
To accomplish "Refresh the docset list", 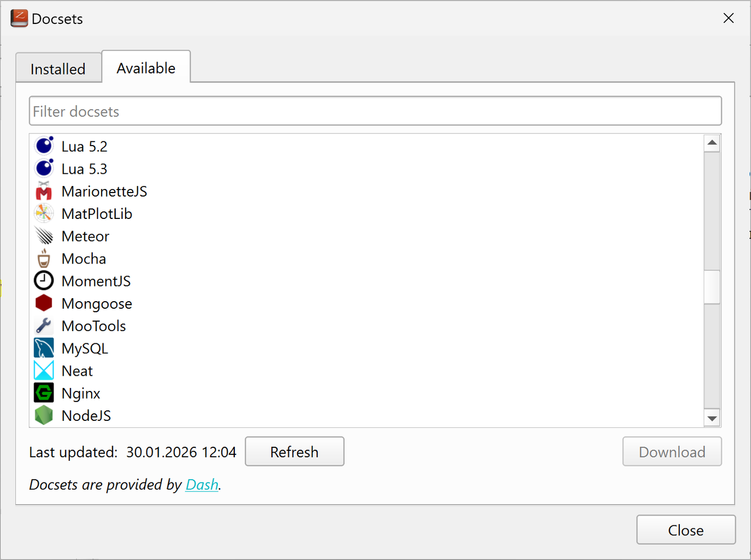I will coord(294,451).
